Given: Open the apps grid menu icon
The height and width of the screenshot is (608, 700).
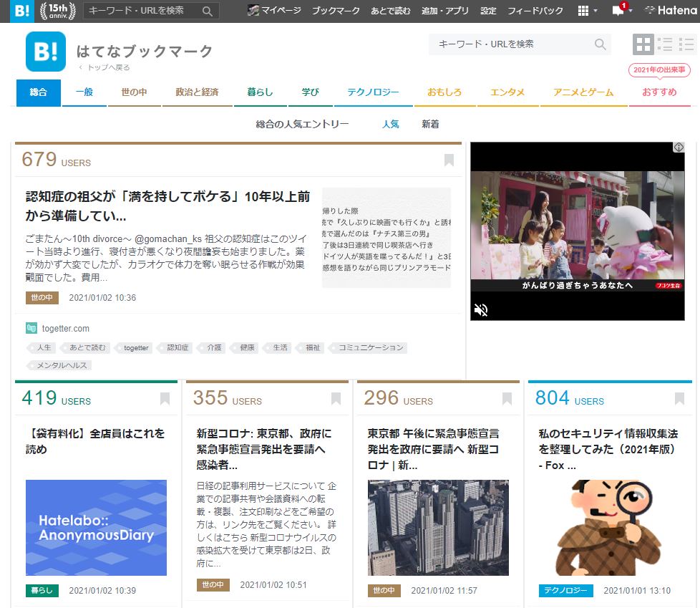Looking at the screenshot, I should [583, 11].
